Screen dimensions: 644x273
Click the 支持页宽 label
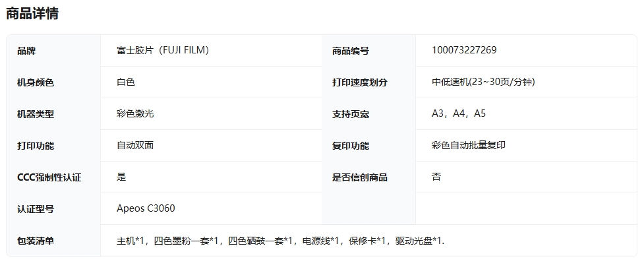click(x=350, y=114)
